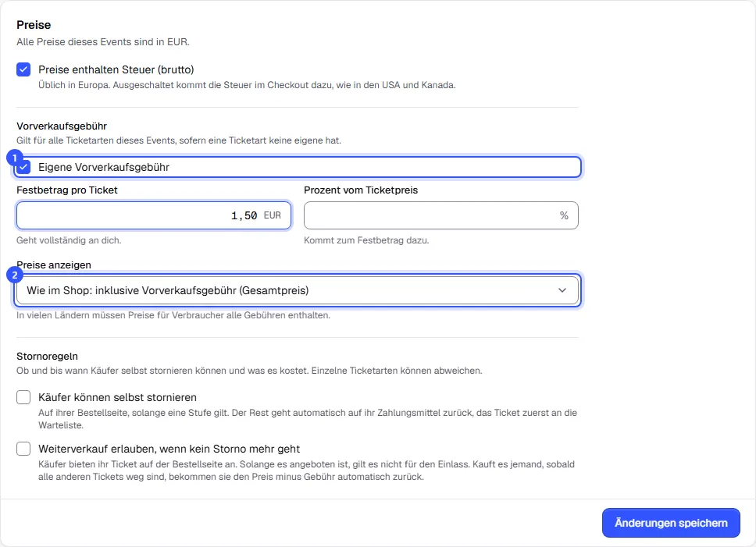Focus the Prozent vom Ticketpreis input
The image size is (756, 547).
(441, 215)
